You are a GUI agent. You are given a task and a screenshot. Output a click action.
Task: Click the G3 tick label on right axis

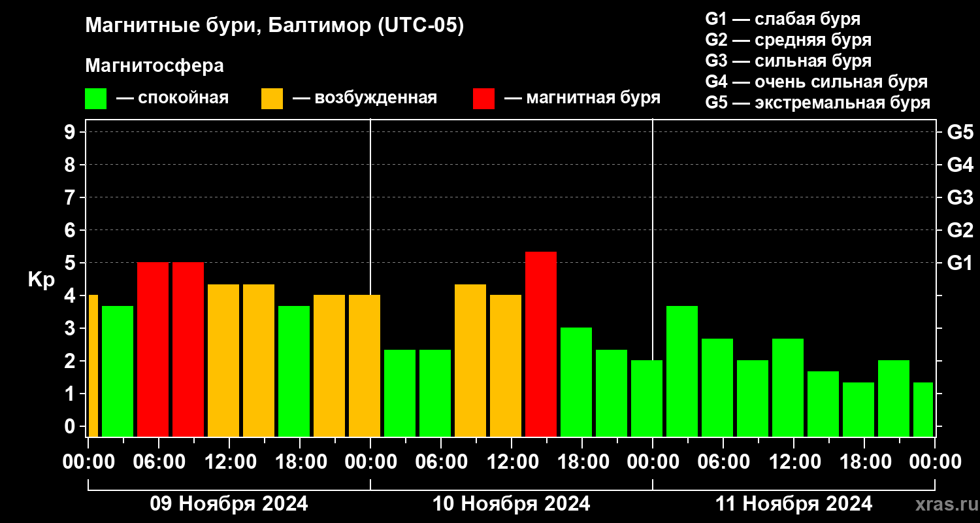[x=960, y=197]
